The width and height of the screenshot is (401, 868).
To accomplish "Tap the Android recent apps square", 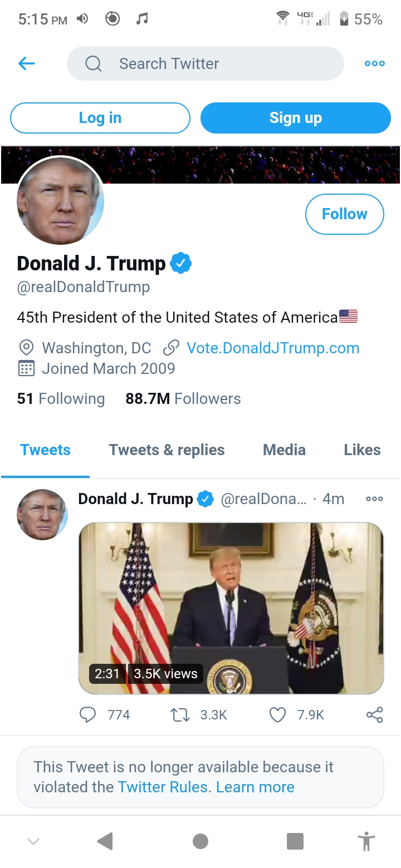I will [x=295, y=841].
